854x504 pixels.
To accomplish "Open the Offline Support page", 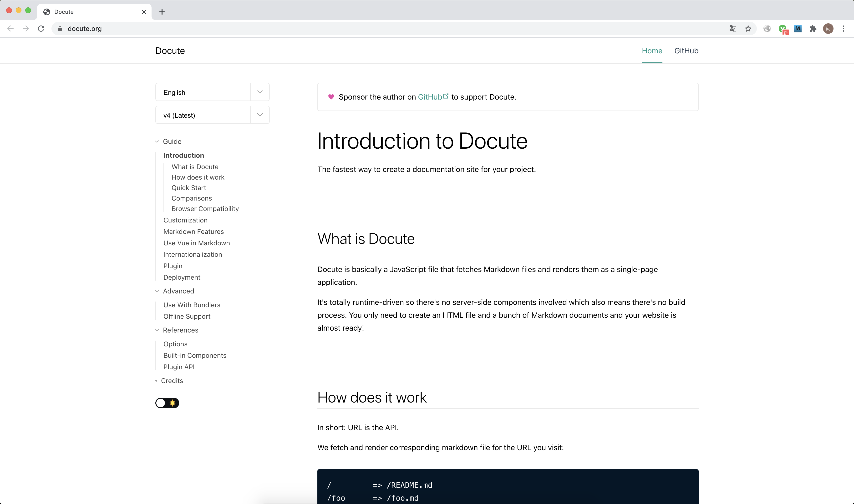I will click(x=187, y=316).
